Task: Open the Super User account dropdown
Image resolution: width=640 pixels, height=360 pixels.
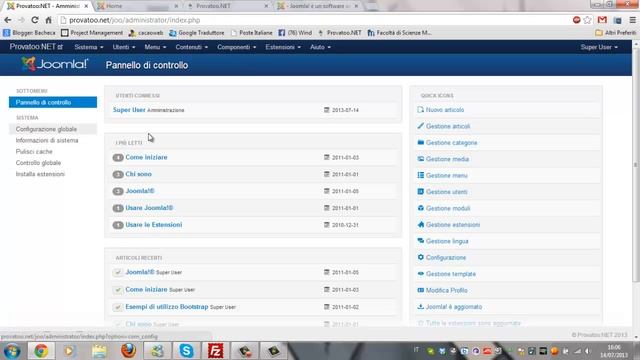Action: coord(599,47)
